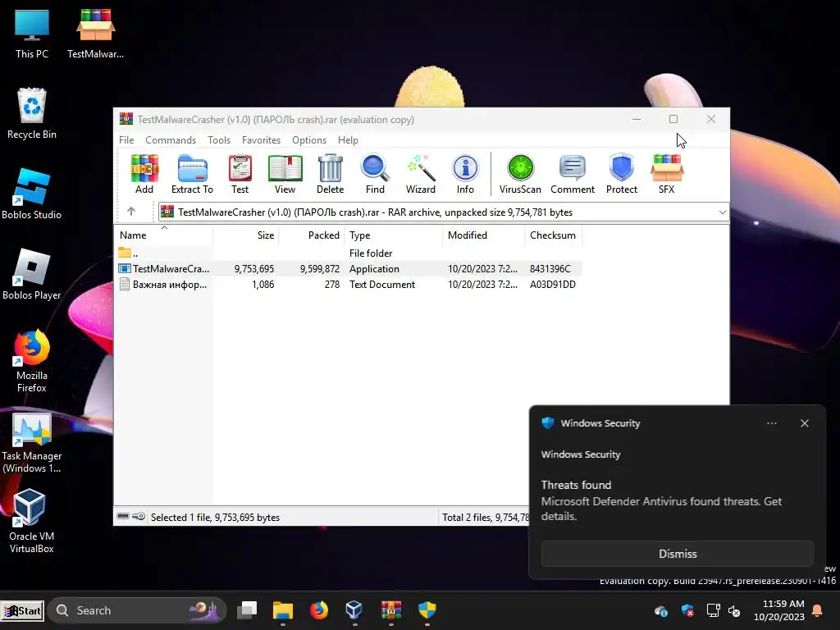
Task: Click the Add toolbar icon in WinRAR
Action: 144,174
